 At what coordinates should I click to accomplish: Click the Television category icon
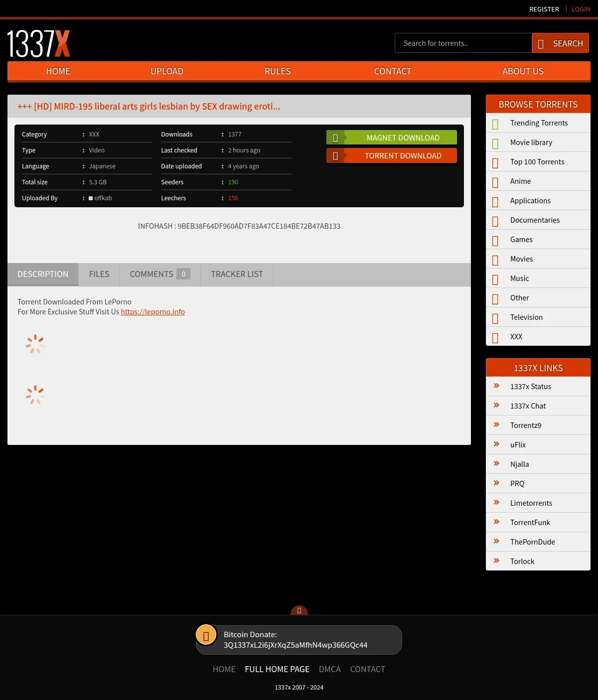click(x=495, y=318)
